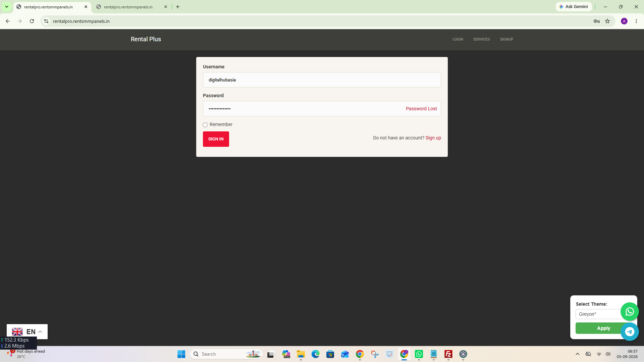Open LOGIN nav item
The image size is (644, 362).
tap(458, 39)
